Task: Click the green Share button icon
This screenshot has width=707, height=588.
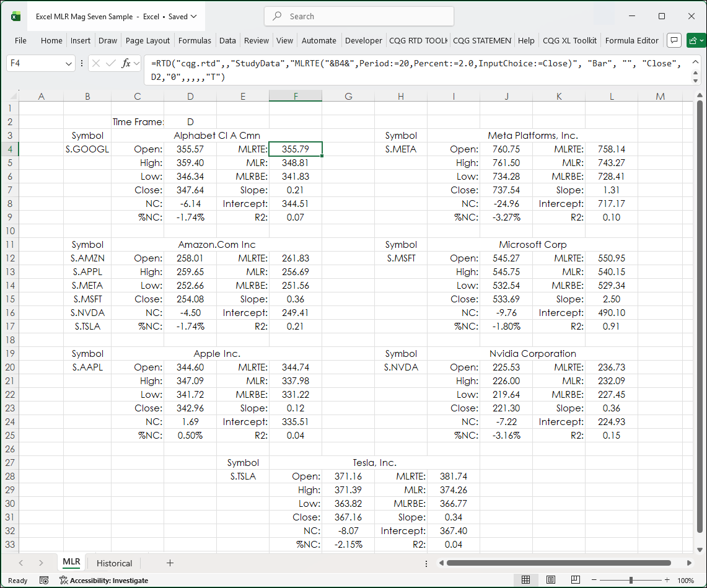Action: [x=695, y=40]
